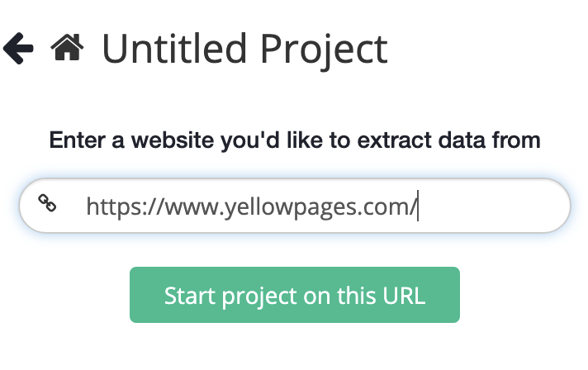Return to previous page with back arrow

18,49
